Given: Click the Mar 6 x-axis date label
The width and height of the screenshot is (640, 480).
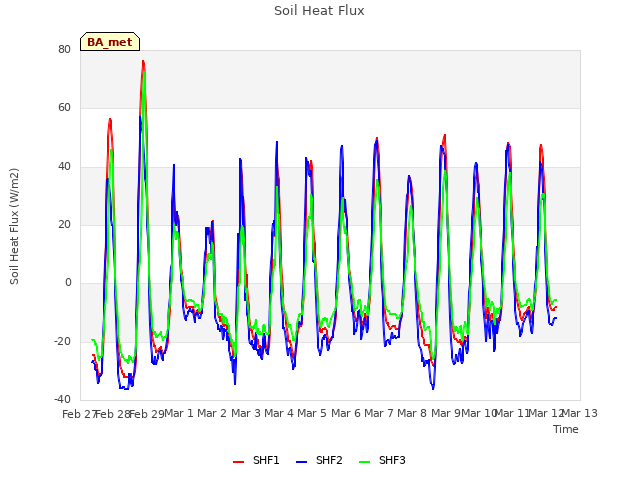Looking at the screenshot, I should (x=346, y=413).
